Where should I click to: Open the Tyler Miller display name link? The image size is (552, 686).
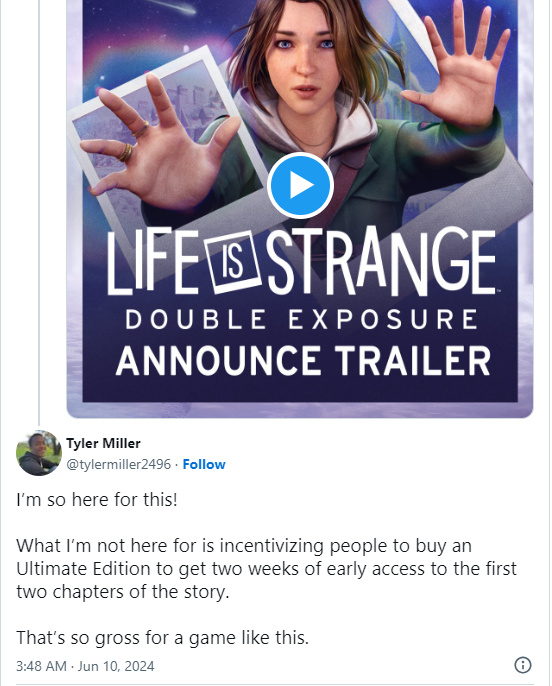point(103,443)
